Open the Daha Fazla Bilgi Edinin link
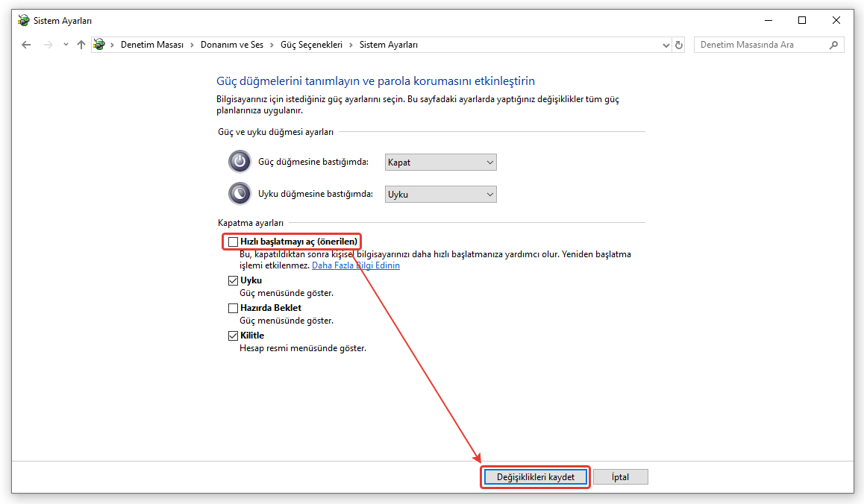The image size is (864, 504). [x=355, y=265]
